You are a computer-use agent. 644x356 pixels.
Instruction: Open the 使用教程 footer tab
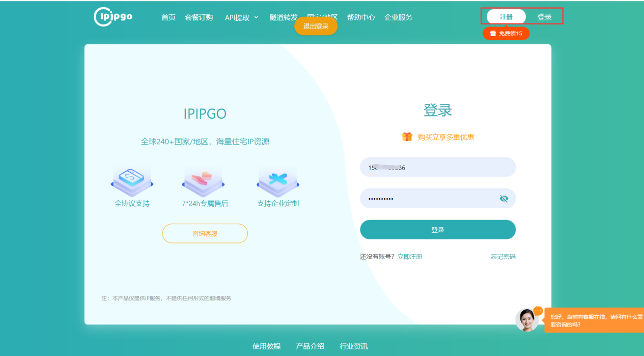click(267, 346)
